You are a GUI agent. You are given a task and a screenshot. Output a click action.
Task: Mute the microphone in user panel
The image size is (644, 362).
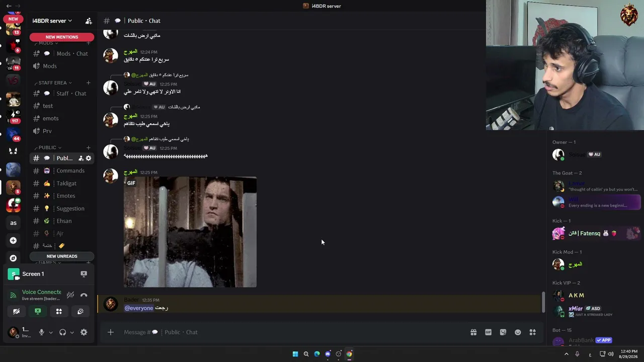pyautogui.click(x=42, y=332)
